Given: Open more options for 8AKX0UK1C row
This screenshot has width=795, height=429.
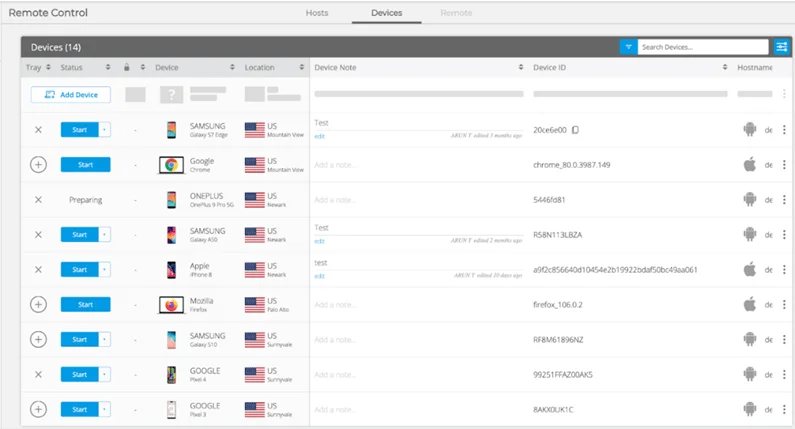Looking at the screenshot, I should coord(784,409).
